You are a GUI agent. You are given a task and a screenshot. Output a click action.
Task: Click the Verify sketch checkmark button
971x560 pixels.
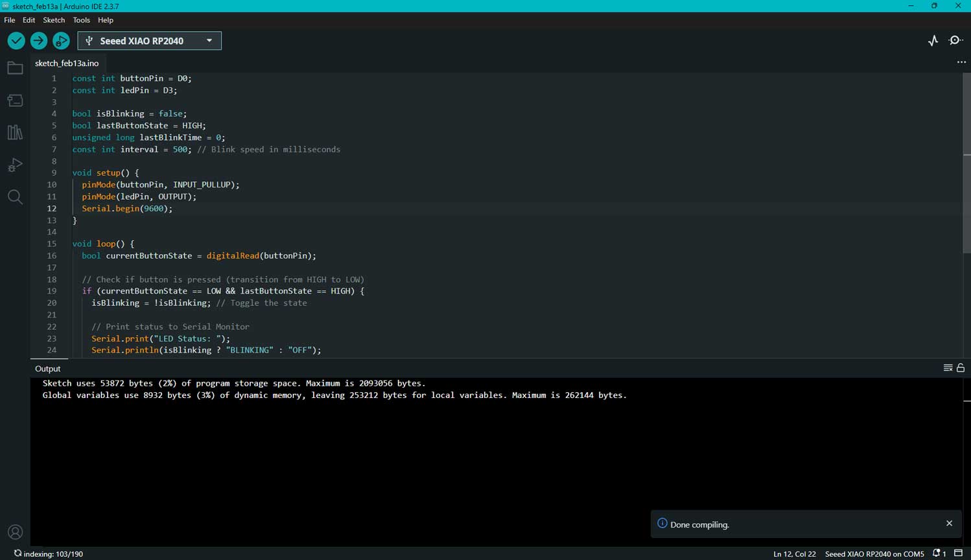(16, 41)
